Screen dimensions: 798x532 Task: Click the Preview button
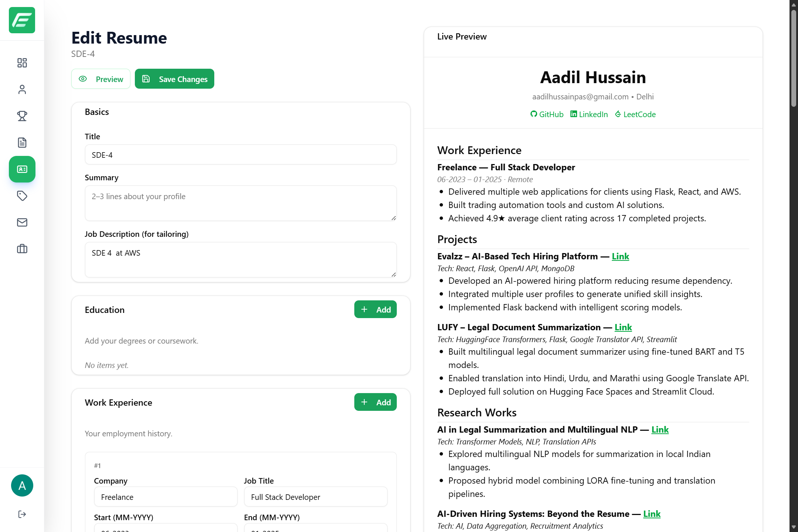(100, 79)
